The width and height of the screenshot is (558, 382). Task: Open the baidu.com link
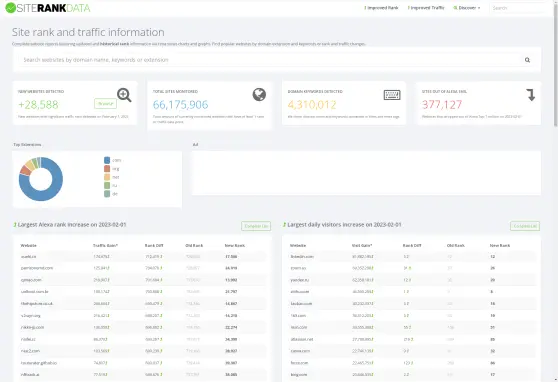(301, 304)
